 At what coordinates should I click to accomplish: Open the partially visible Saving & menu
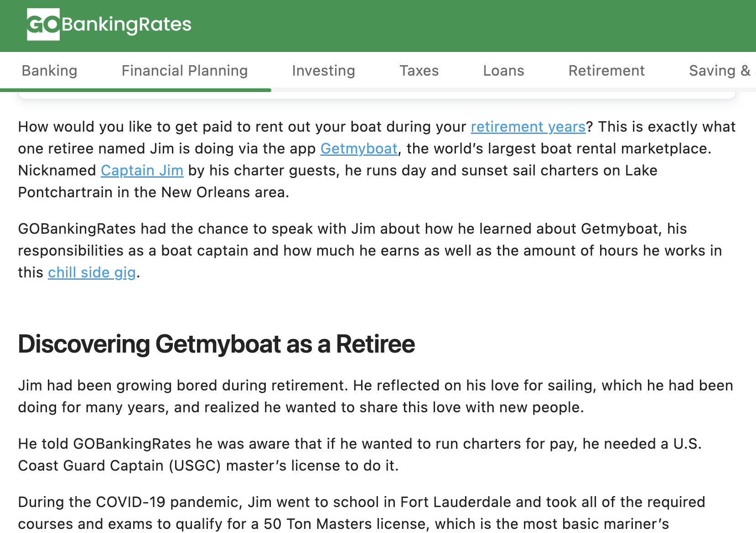tap(720, 71)
